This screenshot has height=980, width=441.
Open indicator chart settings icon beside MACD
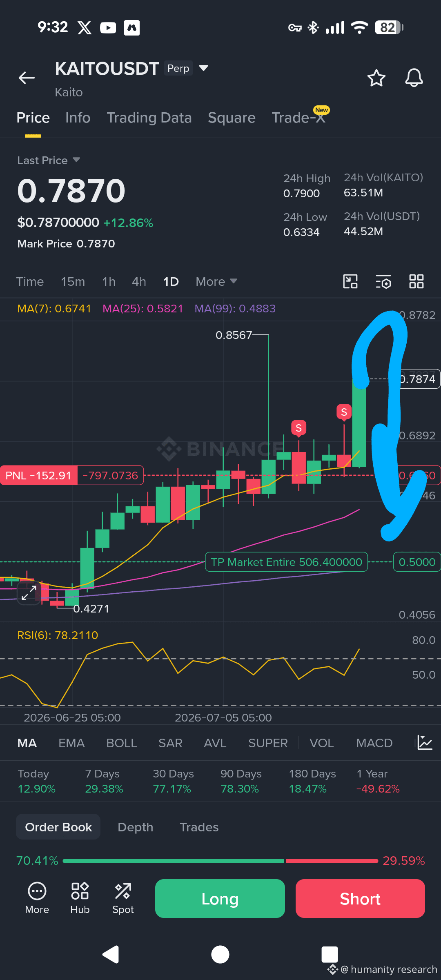(x=425, y=743)
